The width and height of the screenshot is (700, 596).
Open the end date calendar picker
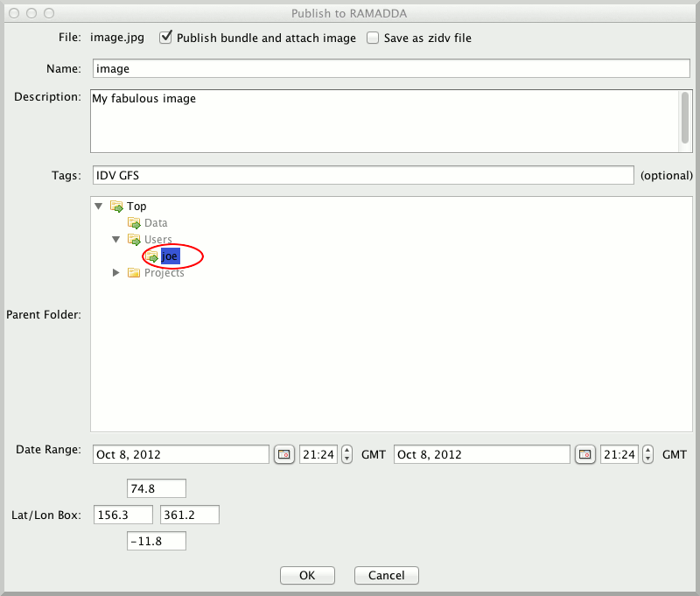(584, 454)
